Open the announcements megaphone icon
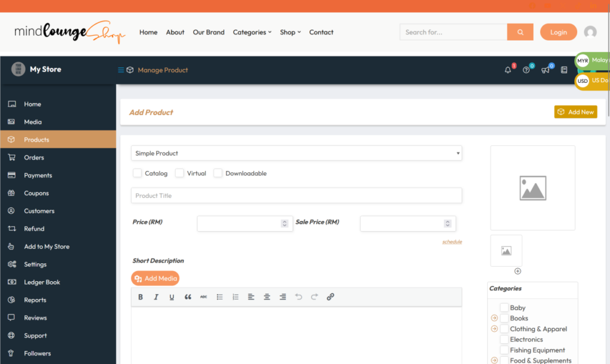 point(545,70)
